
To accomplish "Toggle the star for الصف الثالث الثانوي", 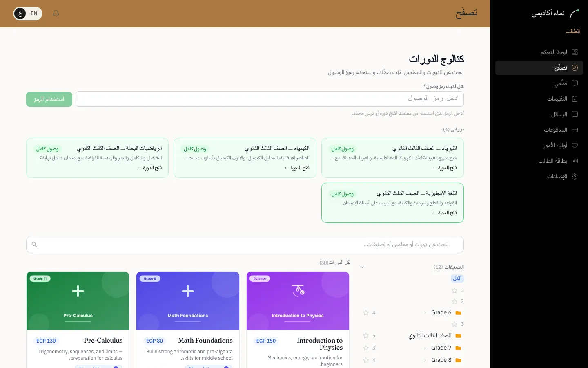I will (366, 336).
